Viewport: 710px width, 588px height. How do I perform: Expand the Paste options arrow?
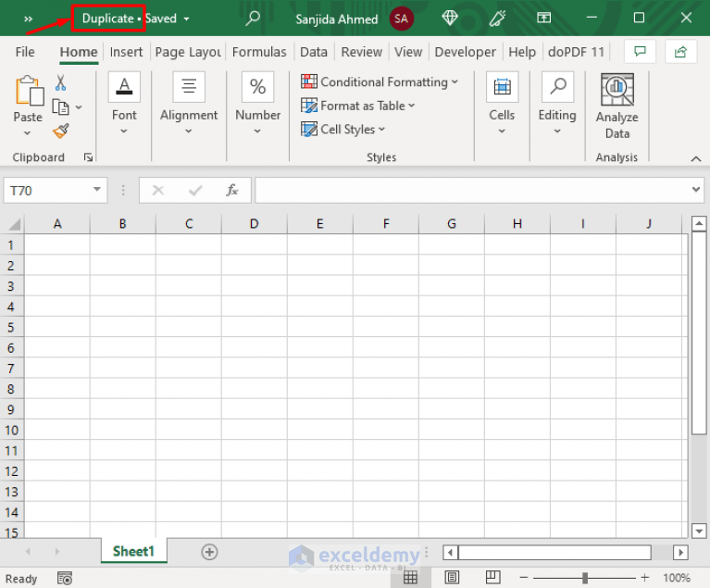click(27, 133)
